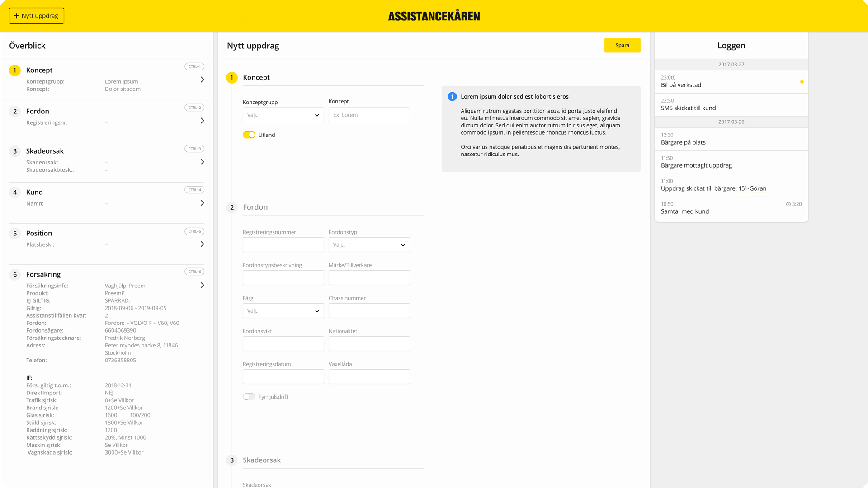
Task: Click CTRL+5 shortcut badge for Position
Action: pyautogui.click(x=194, y=231)
